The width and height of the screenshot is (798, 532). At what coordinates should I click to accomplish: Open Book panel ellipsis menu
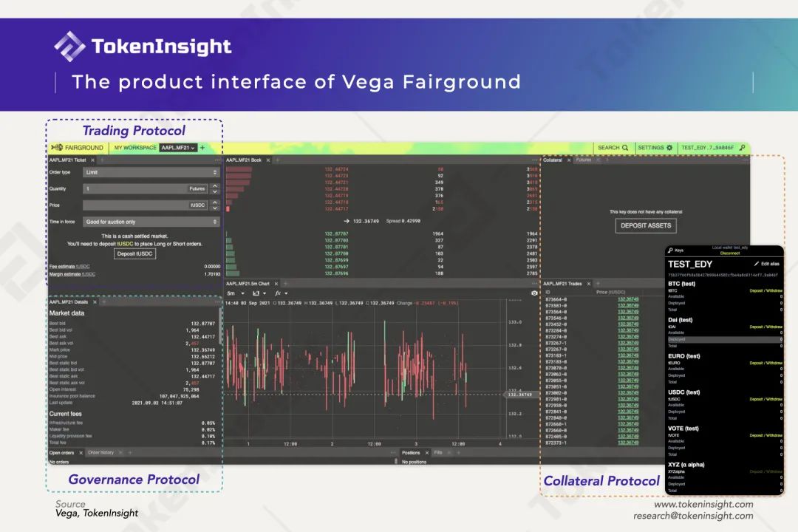pyautogui.click(x=534, y=160)
